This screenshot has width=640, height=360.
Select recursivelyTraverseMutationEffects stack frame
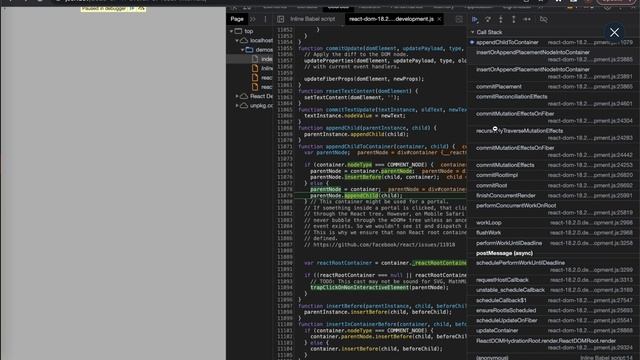[x=554, y=134]
